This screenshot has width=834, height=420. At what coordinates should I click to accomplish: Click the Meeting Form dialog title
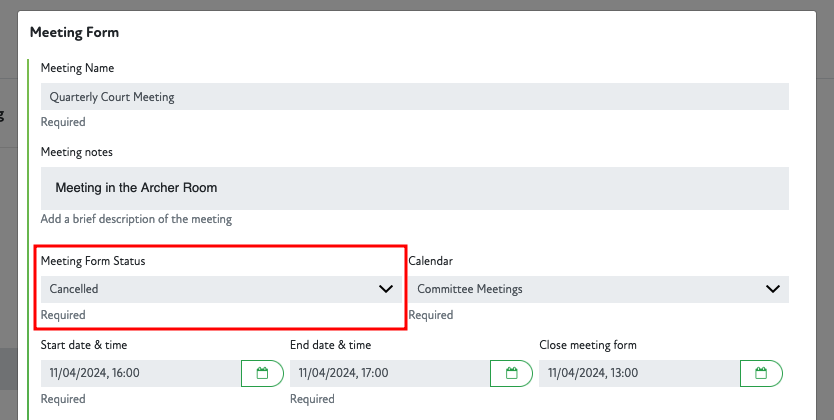coord(74,32)
